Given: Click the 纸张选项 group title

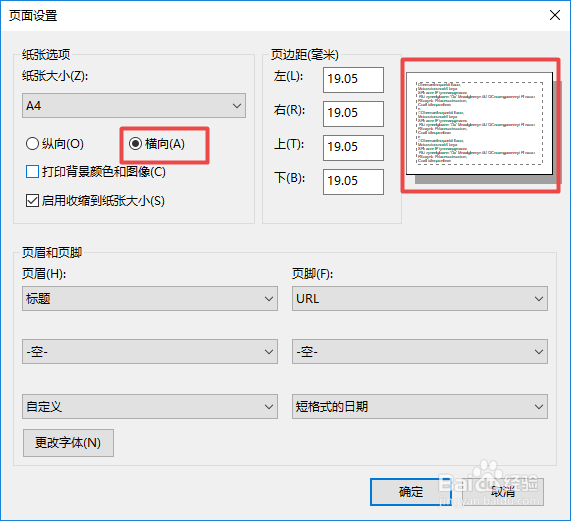Looking at the screenshot, I should (46, 55).
